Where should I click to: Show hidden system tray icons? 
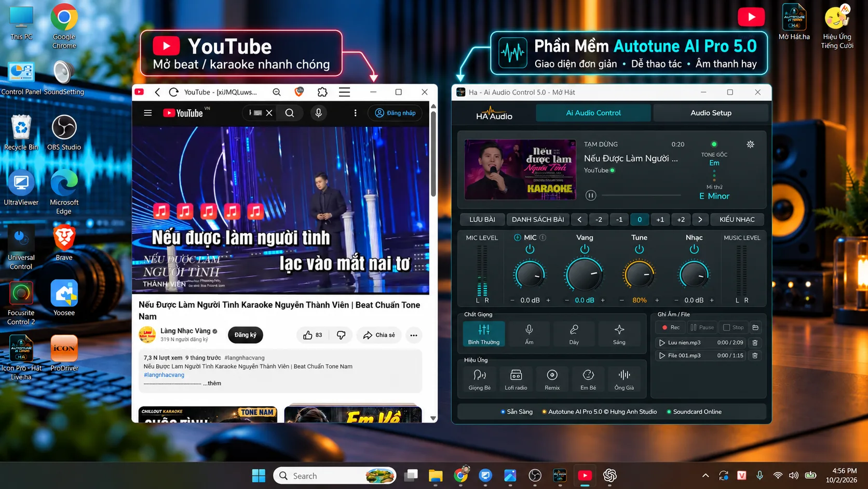coord(706,475)
